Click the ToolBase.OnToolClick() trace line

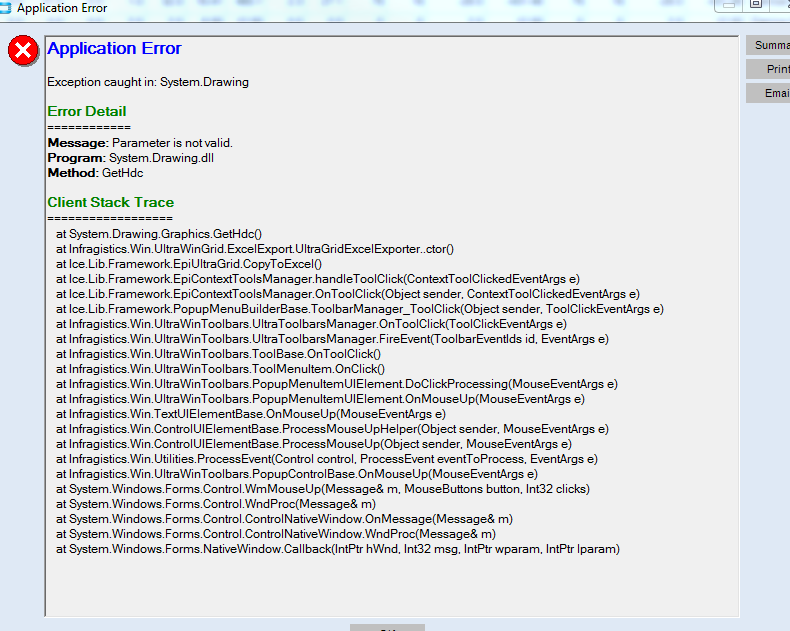[219, 354]
